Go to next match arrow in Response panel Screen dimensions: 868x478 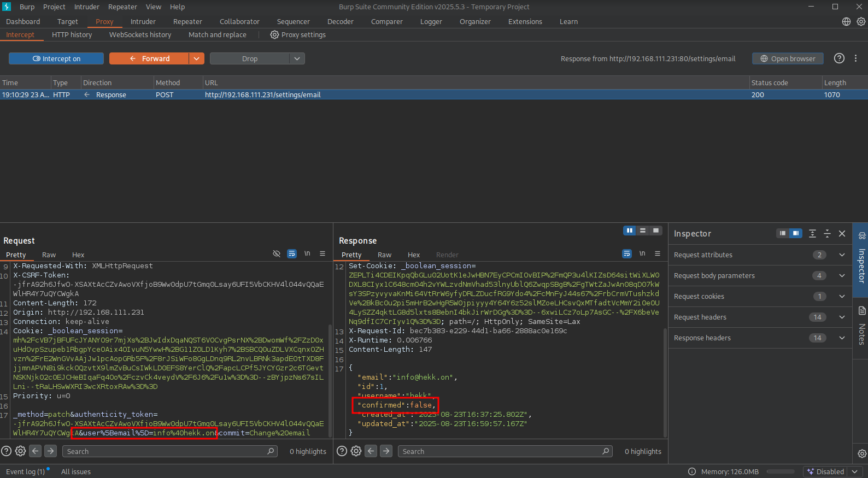click(x=386, y=451)
